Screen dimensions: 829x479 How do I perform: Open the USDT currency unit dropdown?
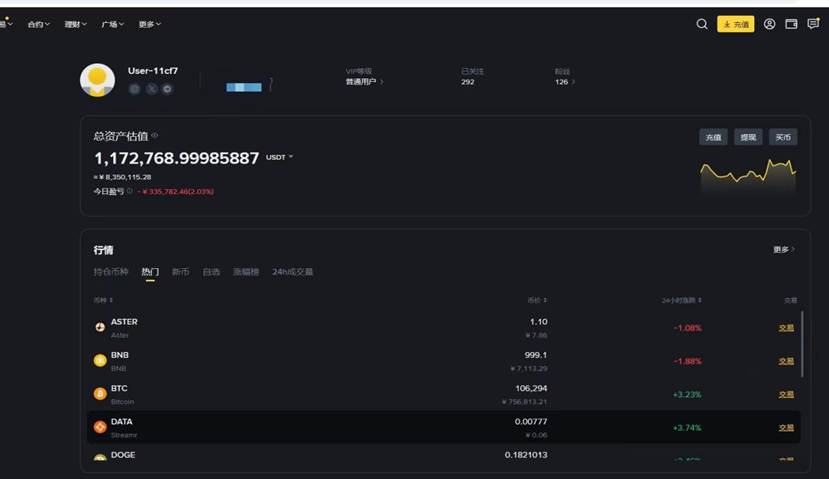(279, 158)
